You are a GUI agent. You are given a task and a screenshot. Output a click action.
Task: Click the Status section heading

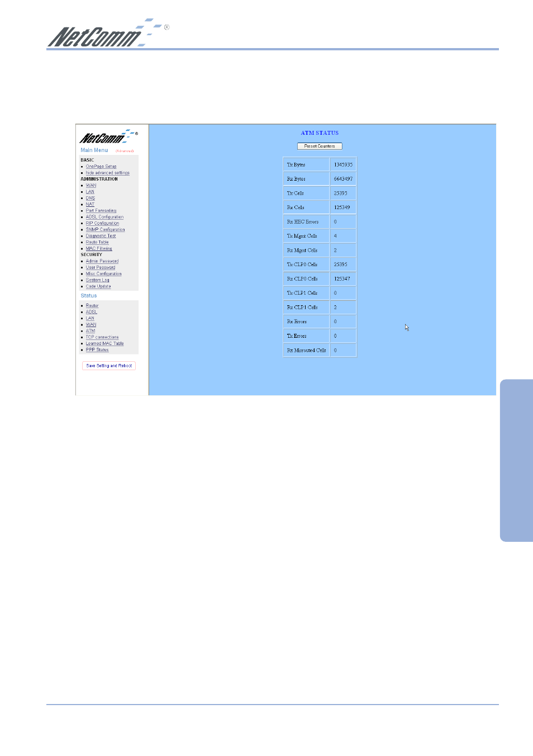click(x=89, y=296)
